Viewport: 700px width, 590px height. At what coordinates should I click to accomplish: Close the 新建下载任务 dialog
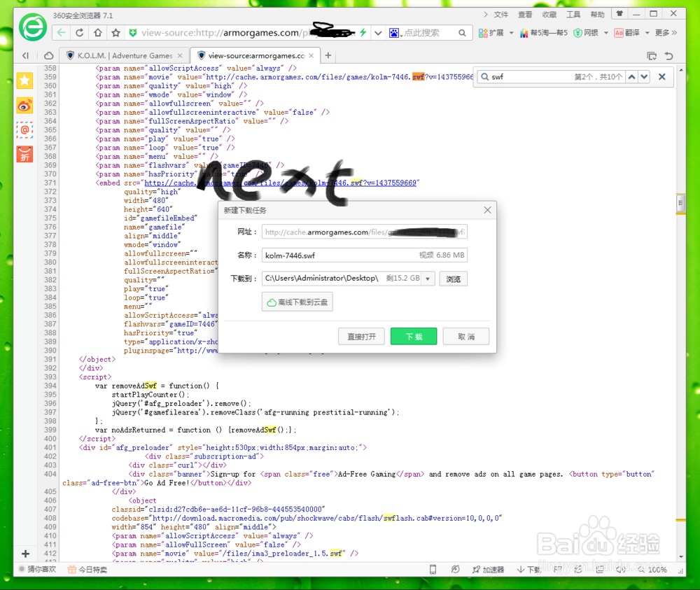487,210
